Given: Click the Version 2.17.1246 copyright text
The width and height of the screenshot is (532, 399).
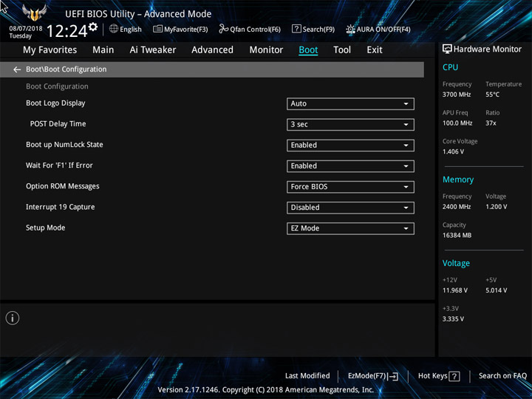Looking at the screenshot, I should 266,390.
